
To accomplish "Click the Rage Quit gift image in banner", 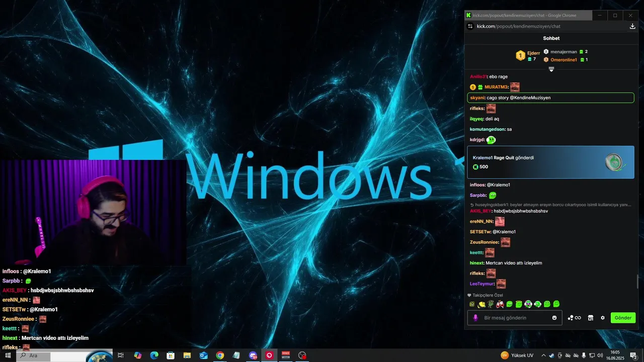I will [x=615, y=162].
